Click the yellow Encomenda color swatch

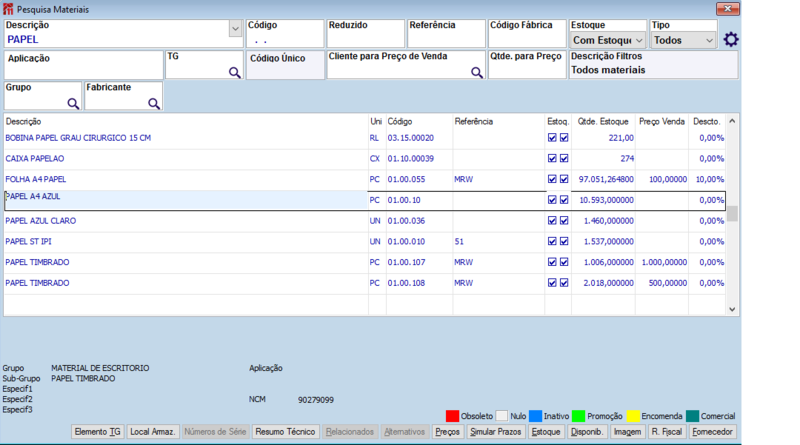click(633, 416)
